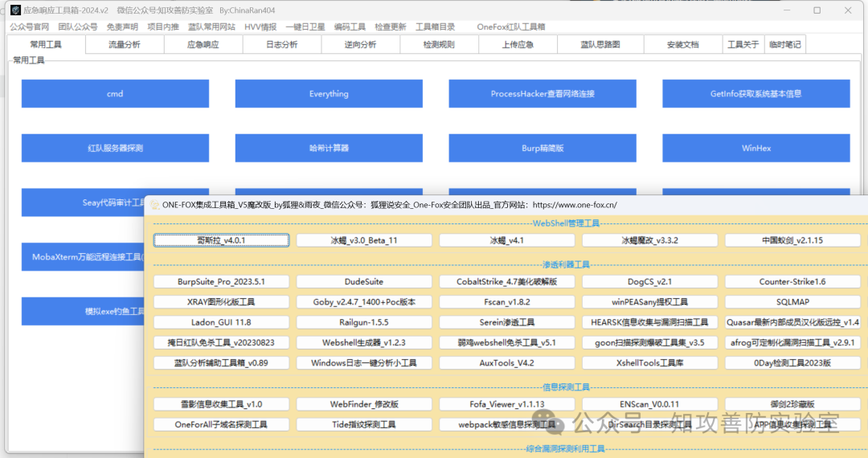Open the 编码工具 menu
Screen dimensions: 868x458
coord(350,27)
